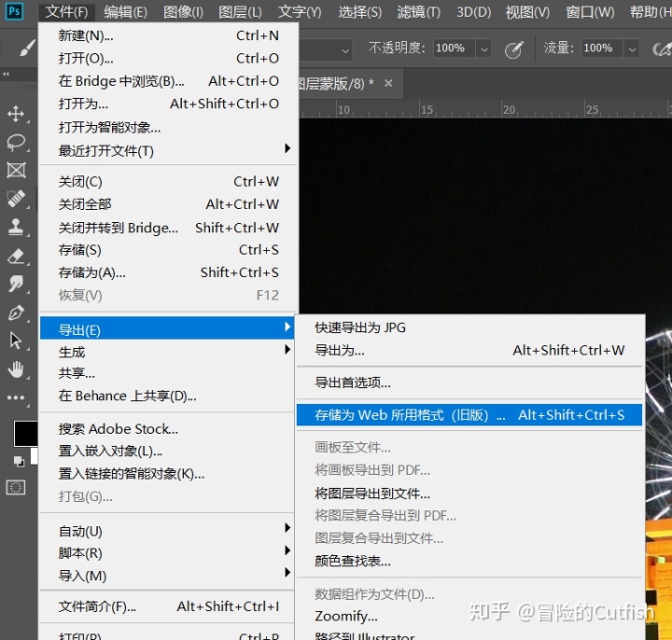The width and height of the screenshot is (672, 640).
Task: Choose 搜索 Adobe Stock...
Action: [x=167, y=428]
